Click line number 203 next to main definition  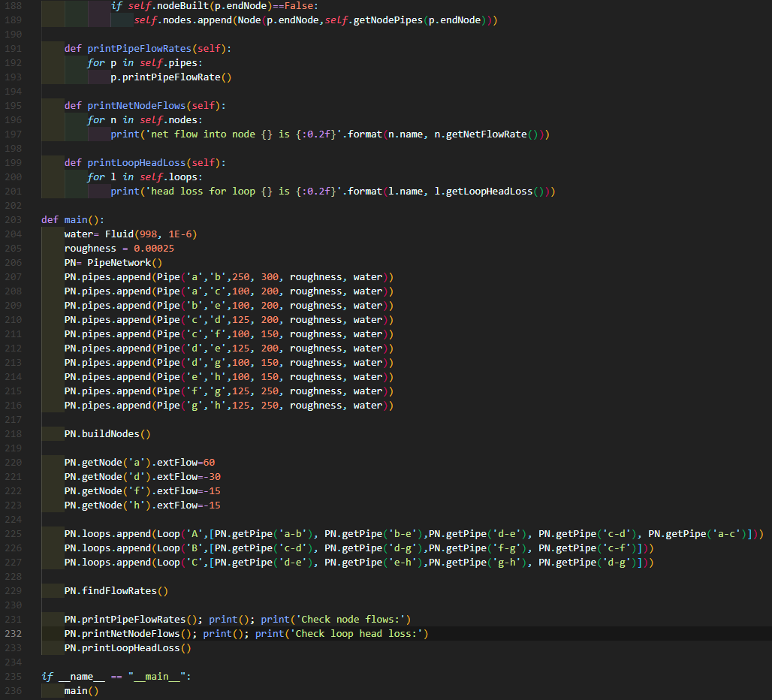(x=13, y=219)
